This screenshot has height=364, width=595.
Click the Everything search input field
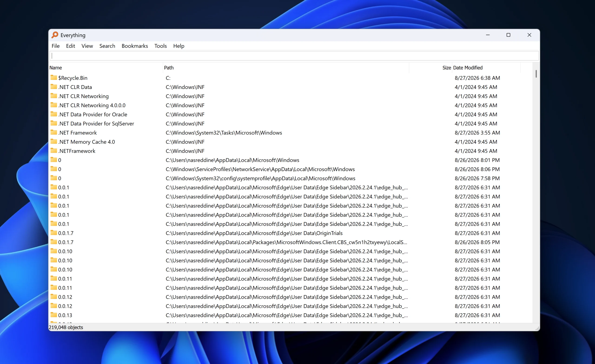tap(294, 56)
